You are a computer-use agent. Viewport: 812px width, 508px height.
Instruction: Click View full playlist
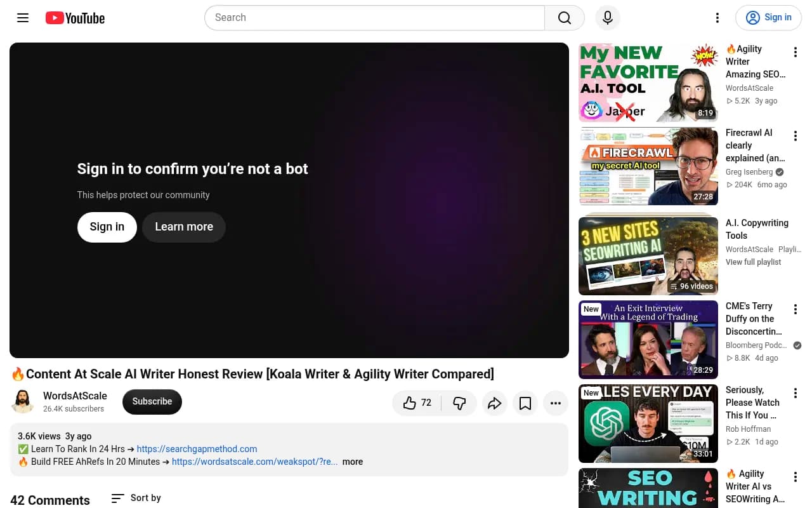point(754,262)
